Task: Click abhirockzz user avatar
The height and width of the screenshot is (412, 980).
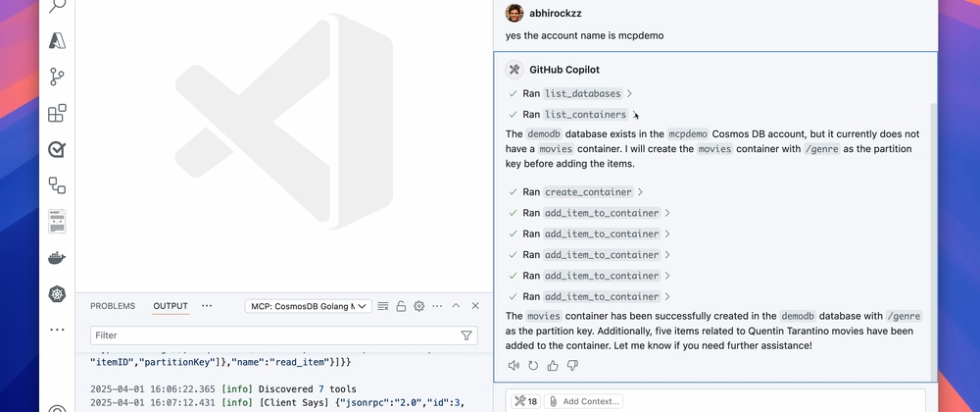Action: click(x=514, y=13)
